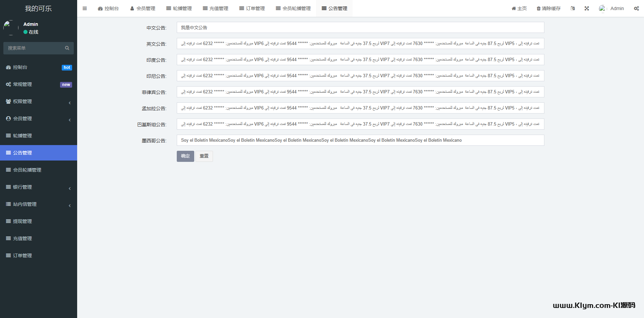Switch to the 控制台 tab in the top bar
This screenshot has height=318, width=644.
(x=108, y=8)
